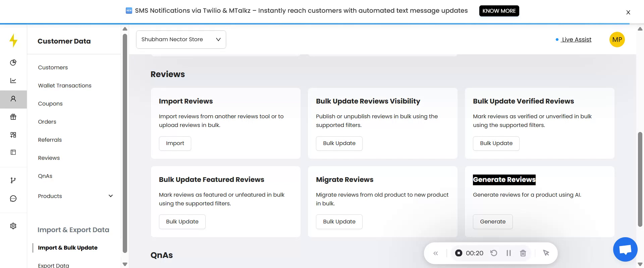Open settings gear icon in sidebar
644x268 pixels.
[x=13, y=226]
